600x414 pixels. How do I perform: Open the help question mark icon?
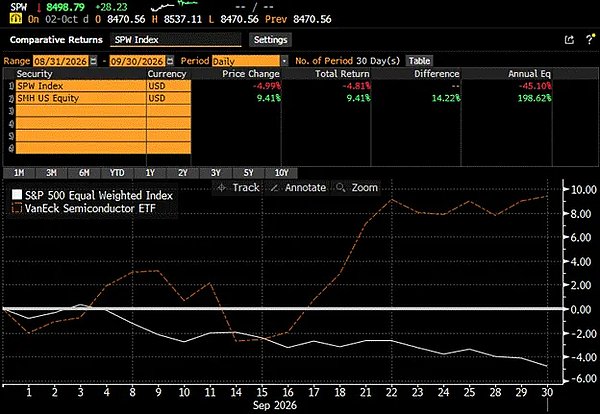[590, 39]
